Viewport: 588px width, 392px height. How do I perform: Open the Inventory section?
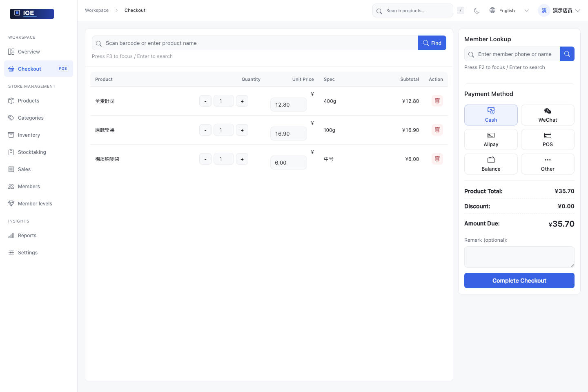tap(38, 135)
